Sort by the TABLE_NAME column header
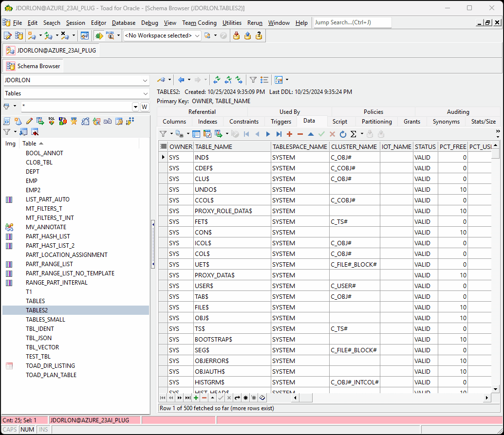The image size is (504, 435). [x=232, y=147]
